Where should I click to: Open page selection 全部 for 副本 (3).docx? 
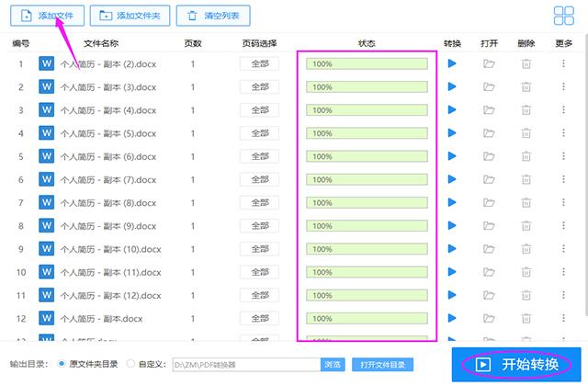259,87
